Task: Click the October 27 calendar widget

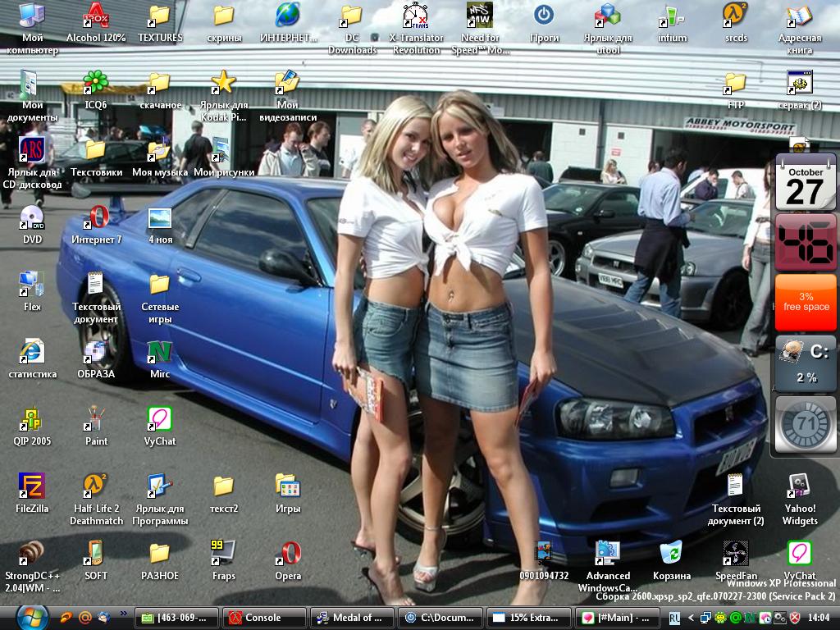Action: pyautogui.click(x=806, y=182)
